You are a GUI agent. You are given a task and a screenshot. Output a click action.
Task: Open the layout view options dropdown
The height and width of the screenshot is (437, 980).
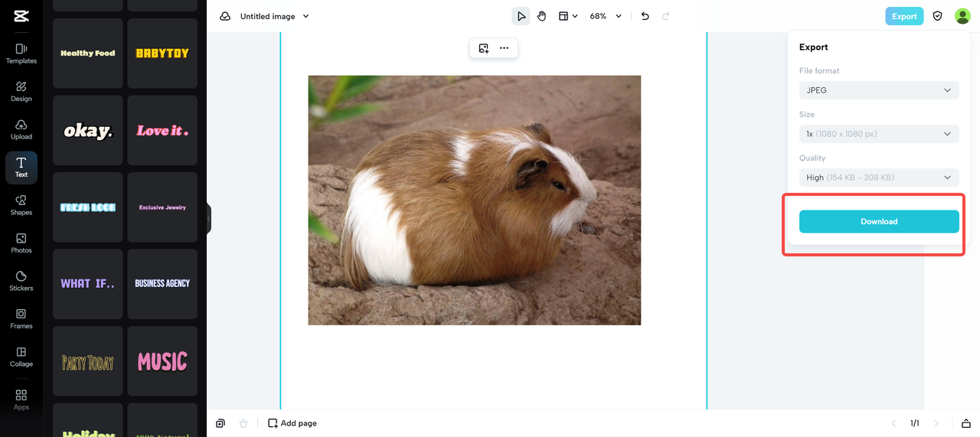pyautogui.click(x=568, y=16)
